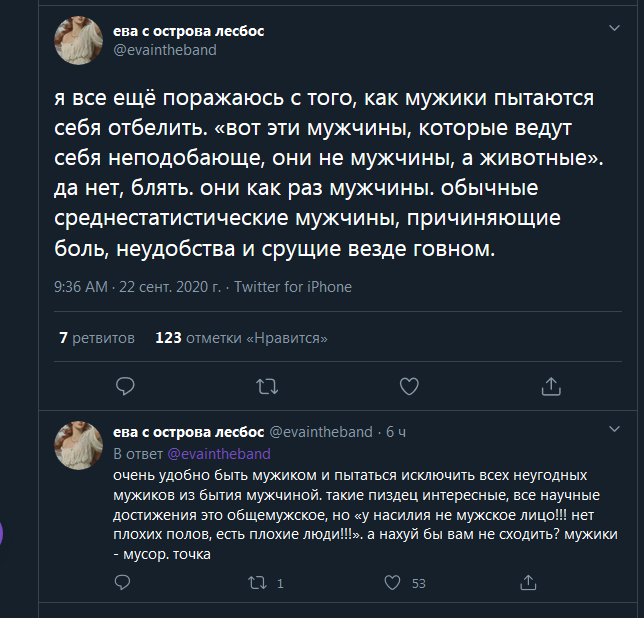This screenshot has width=644, height=618.
Task: Open the main tweet's more options chevron
Action: point(615,30)
